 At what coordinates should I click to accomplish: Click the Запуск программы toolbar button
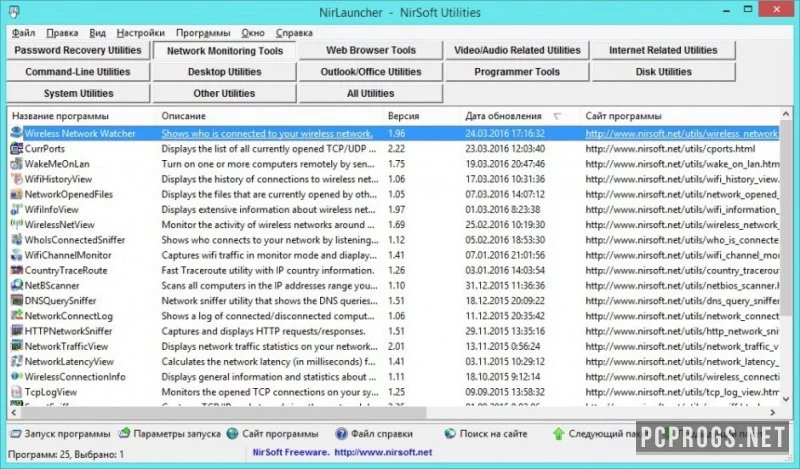click(60, 434)
